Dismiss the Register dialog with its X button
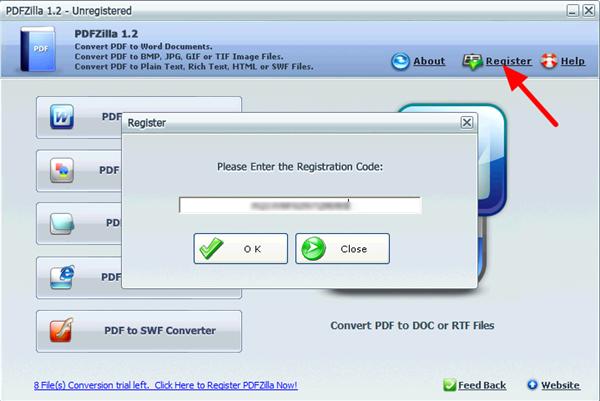 466,122
